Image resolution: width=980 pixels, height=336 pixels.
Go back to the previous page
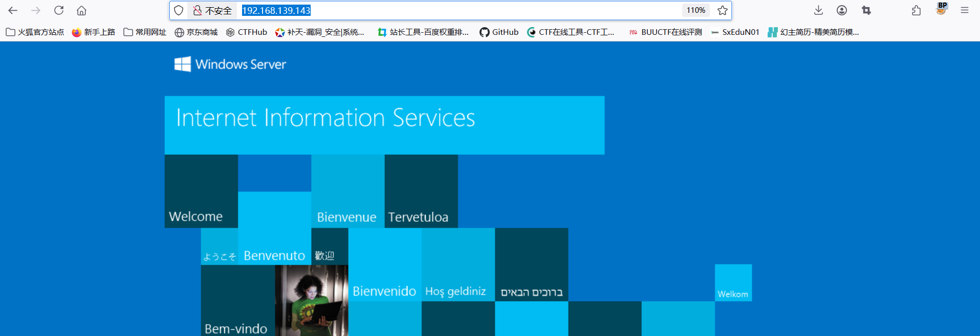13,10
